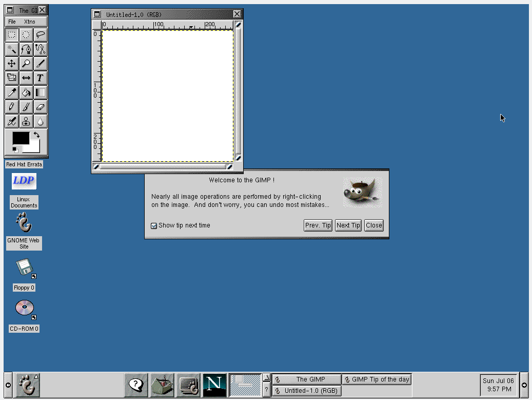This screenshot has width=532, height=400.
Task: Choose the Paintbrush tool
Action: point(26,107)
